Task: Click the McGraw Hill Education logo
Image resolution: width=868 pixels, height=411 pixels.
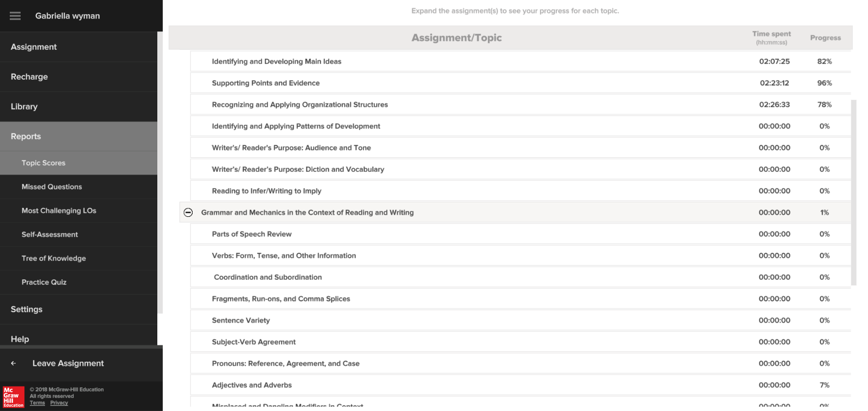Action: [14, 397]
